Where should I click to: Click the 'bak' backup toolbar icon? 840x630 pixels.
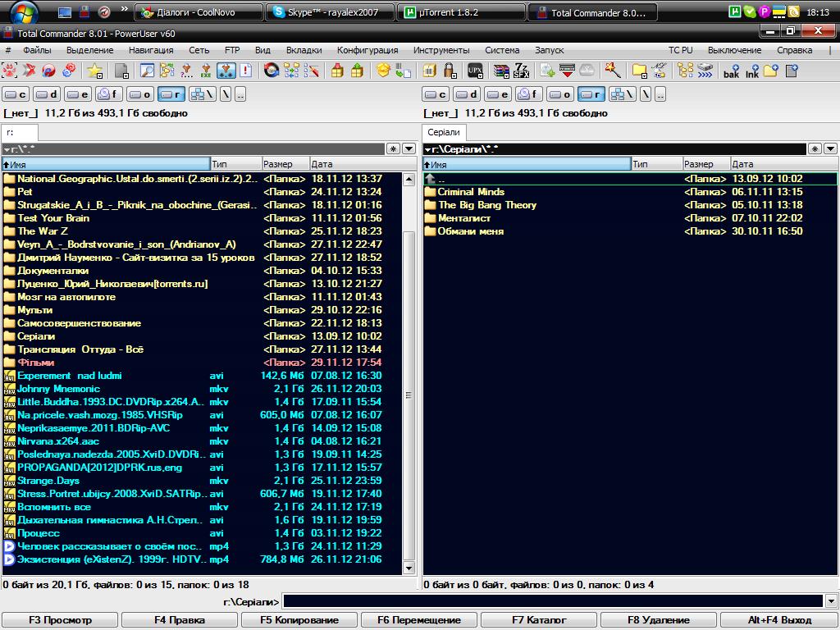731,71
